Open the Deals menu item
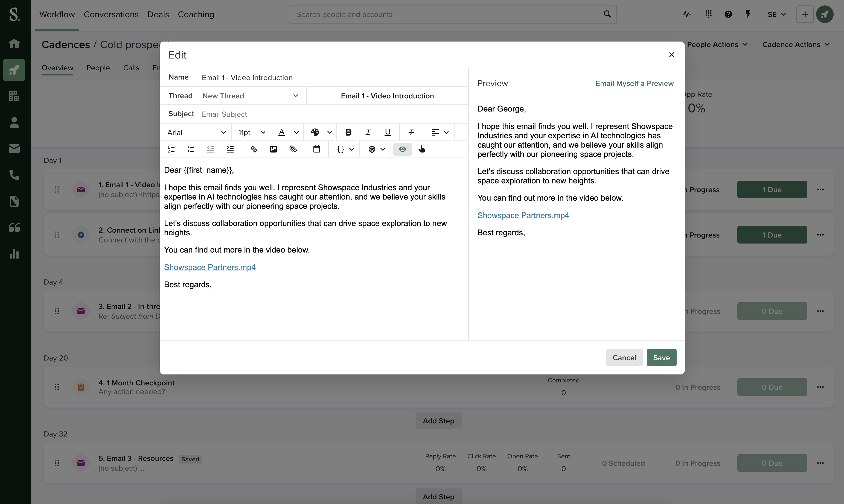Image resolution: width=844 pixels, height=504 pixels. pos(158,14)
